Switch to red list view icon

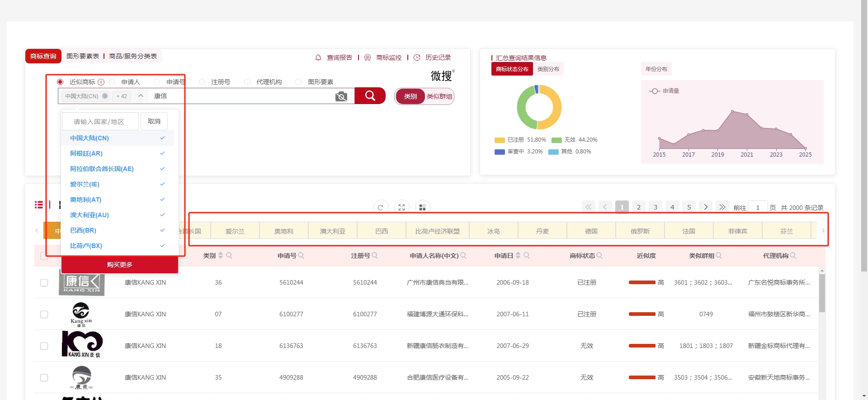click(39, 205)
